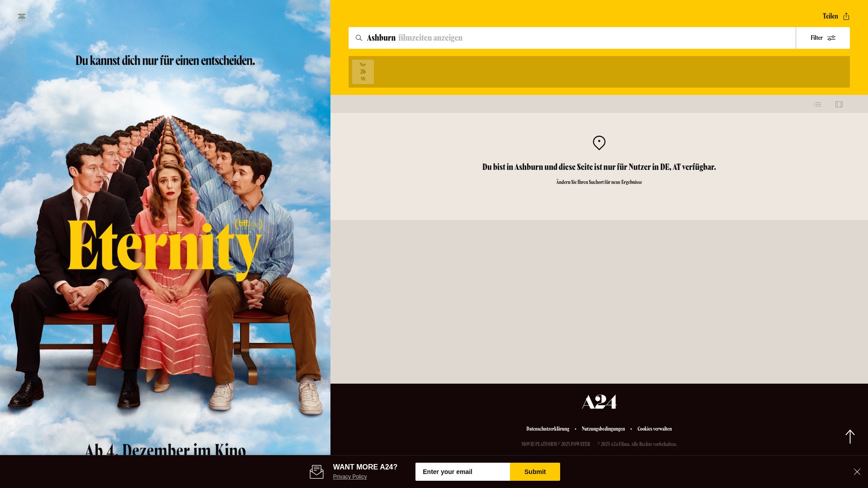Click the MOVIE PLATFORM Powster text

(556, 444)
